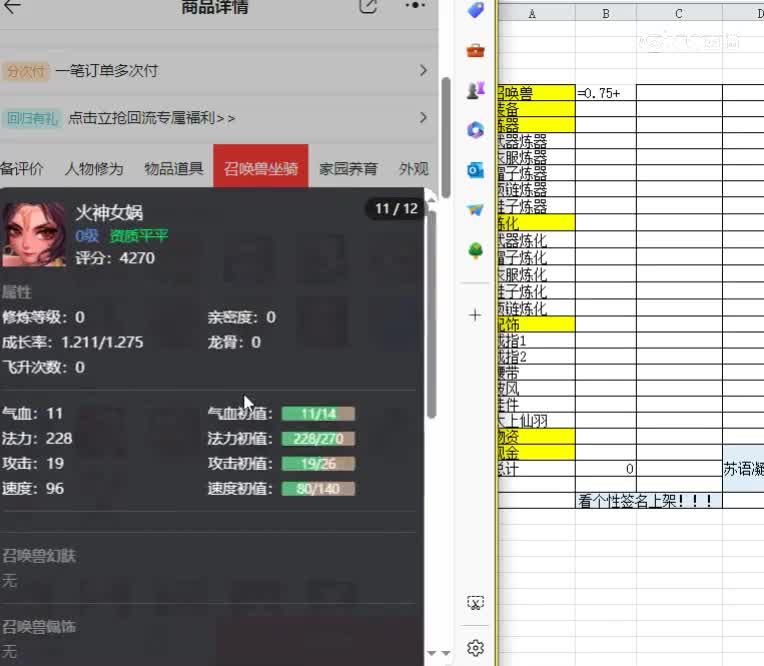Click the 法力初值 228/270 progress bar
Image resolution: width=764 pixels, height=666 pixels.
[318, 439]
